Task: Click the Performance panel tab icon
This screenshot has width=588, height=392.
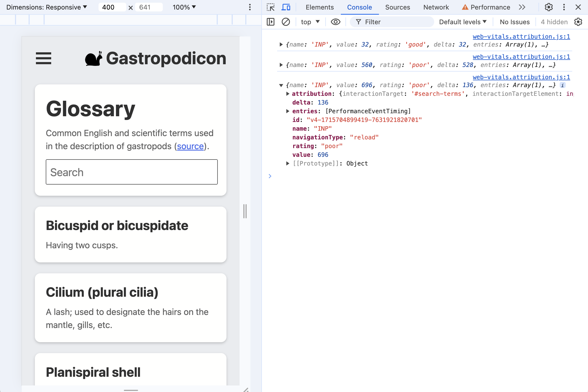Action: tap(465, 7)
